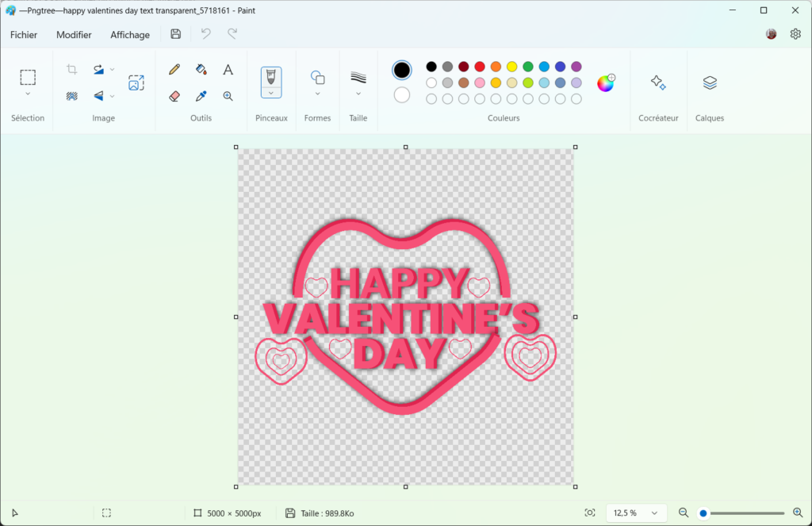Expand the Brushes type dropdown
The image size is (812, 526).
pyautogui.click(x=271, y=94)
